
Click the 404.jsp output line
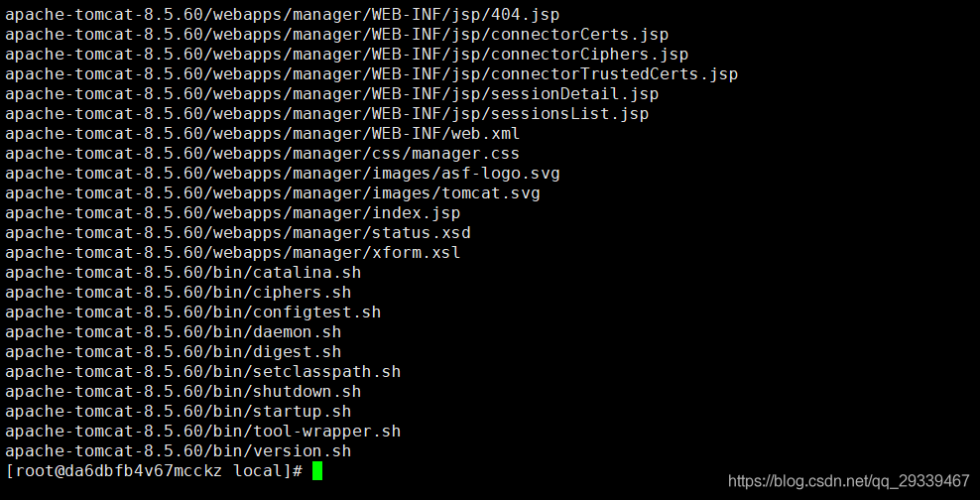pyautogui.click(x=283, y=14)
